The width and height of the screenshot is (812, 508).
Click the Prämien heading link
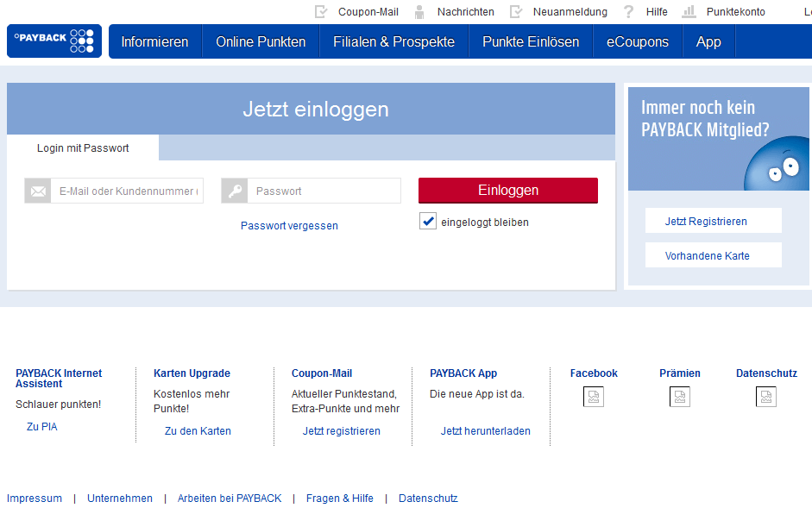(x=679, y=373)
